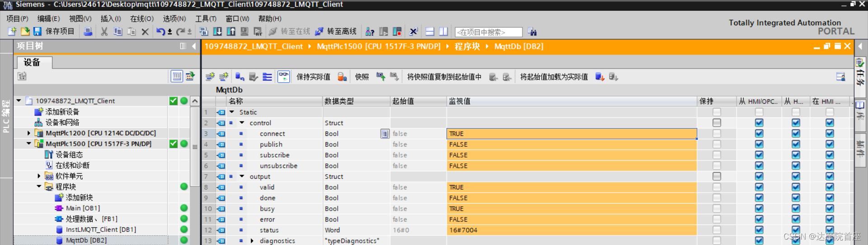
Task: Uncheck writable from HMI for subscribe row
Action: 796,155
